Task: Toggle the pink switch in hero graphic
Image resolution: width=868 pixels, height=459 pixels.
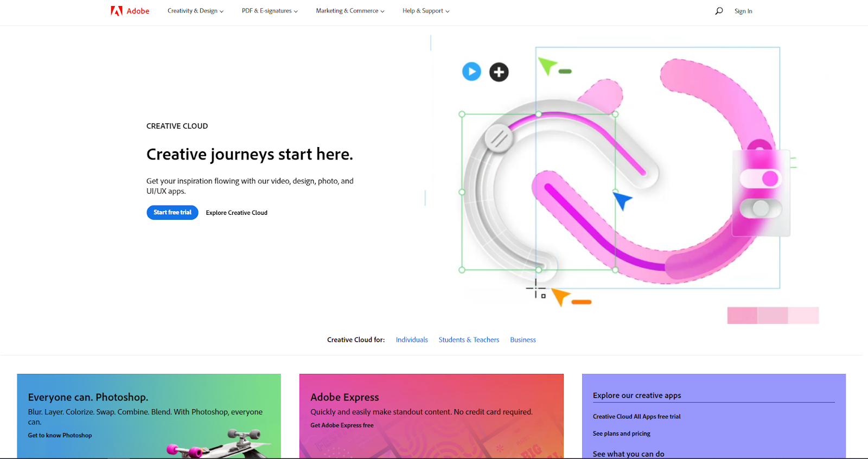Action: pos(761,178)
